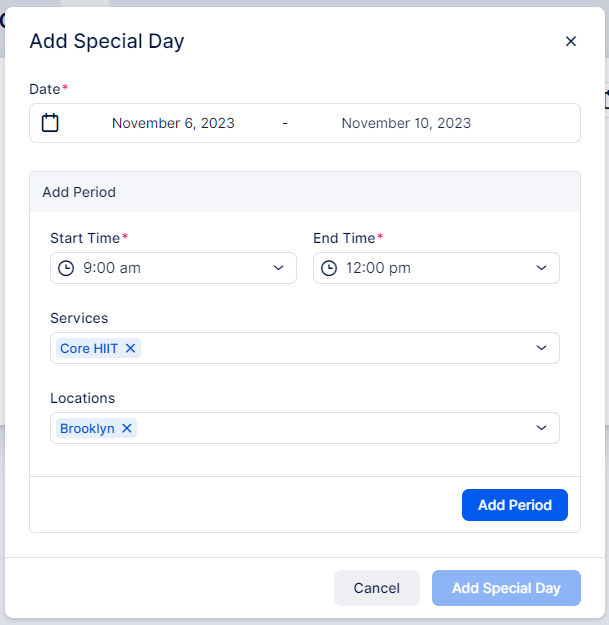Close the Add Special Day dialog
Image resolution: width=609 pixels, height=625 pixels.
(571, 41)
